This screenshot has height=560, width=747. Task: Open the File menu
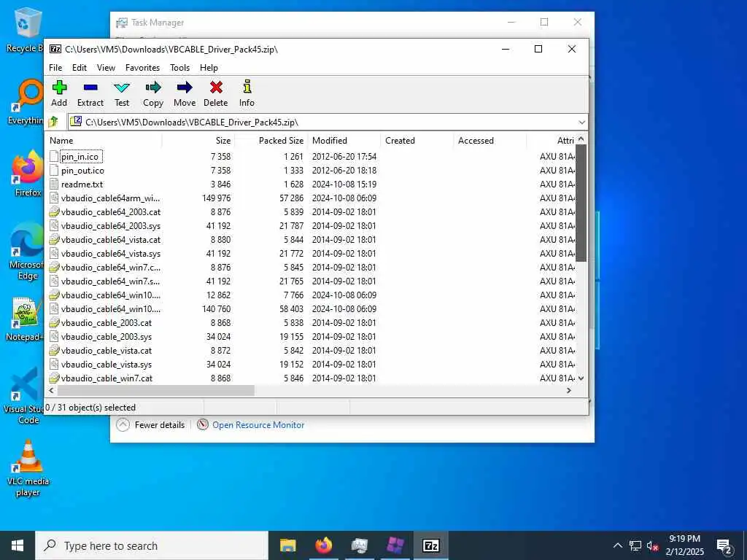(x=55, y=68)
